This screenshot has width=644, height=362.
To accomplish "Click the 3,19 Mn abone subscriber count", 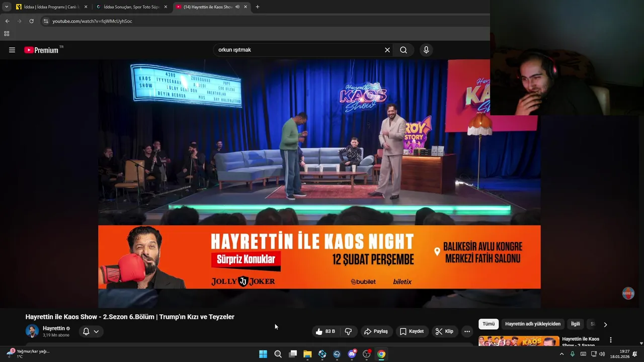I will coord(56,335).
